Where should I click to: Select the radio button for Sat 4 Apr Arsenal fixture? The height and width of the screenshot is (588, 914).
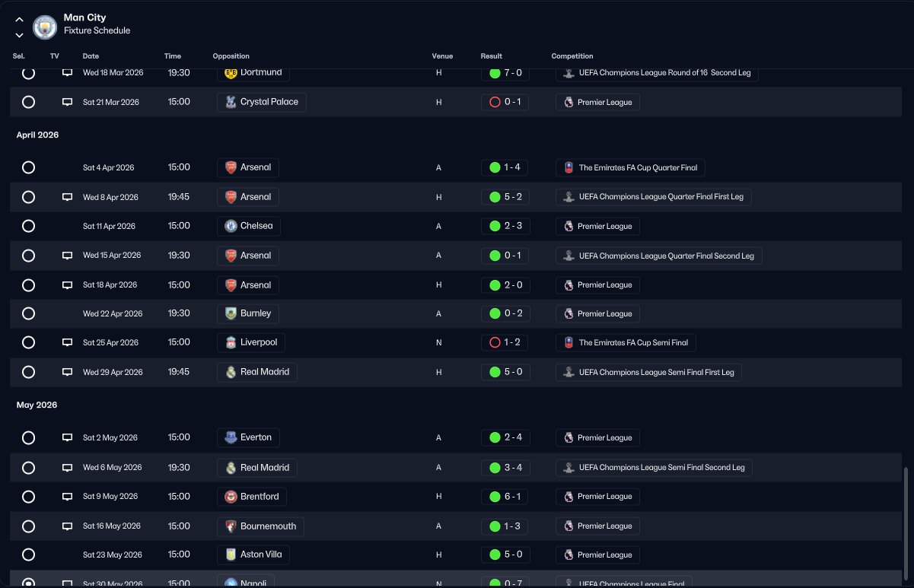click(x=28, y=167)
